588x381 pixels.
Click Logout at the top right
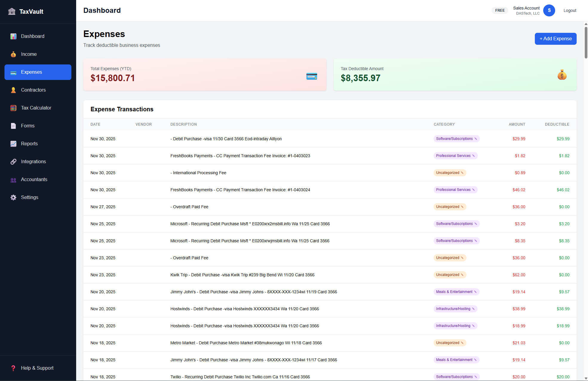click(x=569, y=10)
